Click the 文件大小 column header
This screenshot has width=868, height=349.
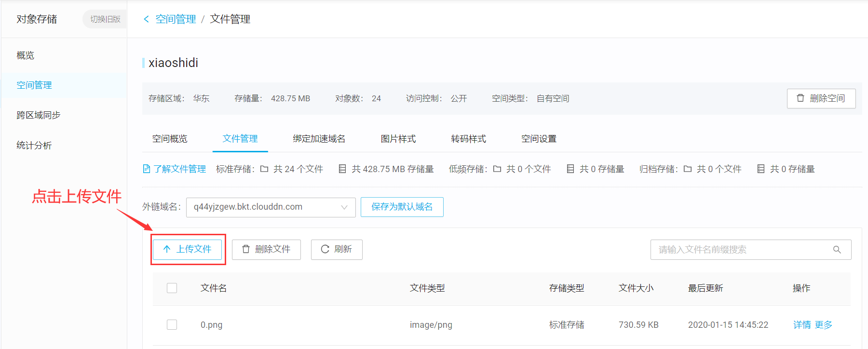636,288
